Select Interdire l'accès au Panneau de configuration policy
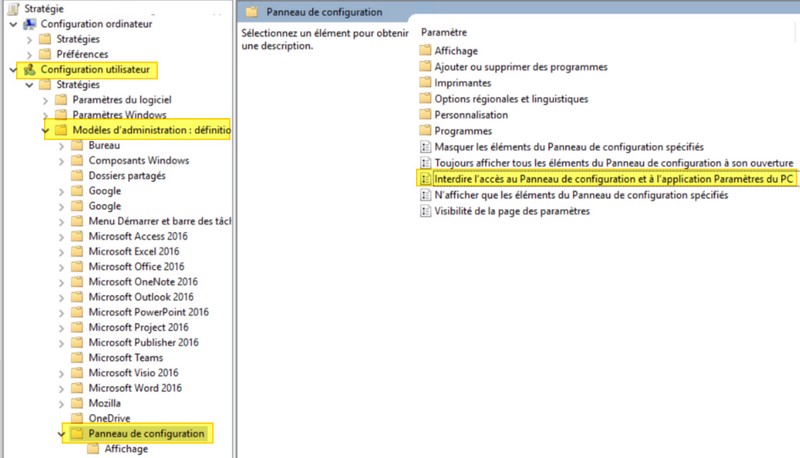 click(x=612, y=179)
